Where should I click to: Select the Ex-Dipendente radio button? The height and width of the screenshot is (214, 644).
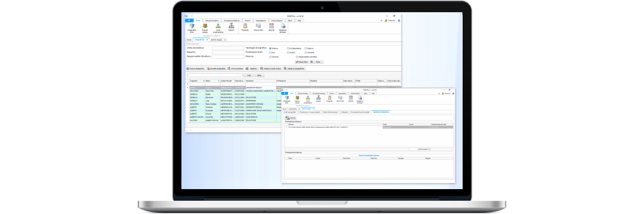pos(288,48)
